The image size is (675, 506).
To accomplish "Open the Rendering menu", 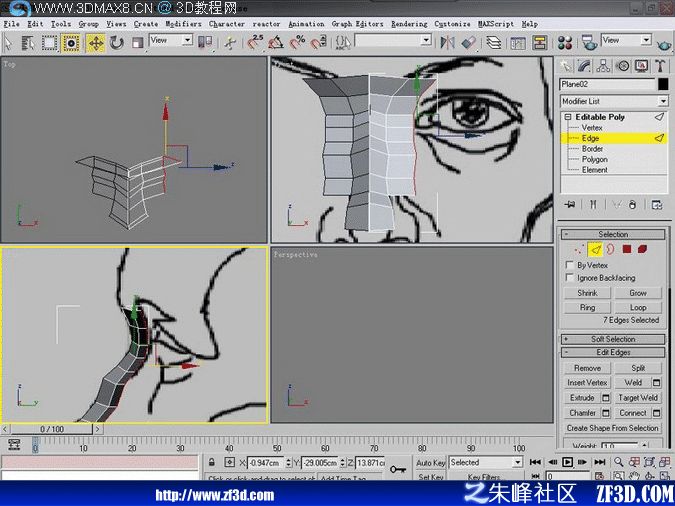I will (x=409, y=24).
